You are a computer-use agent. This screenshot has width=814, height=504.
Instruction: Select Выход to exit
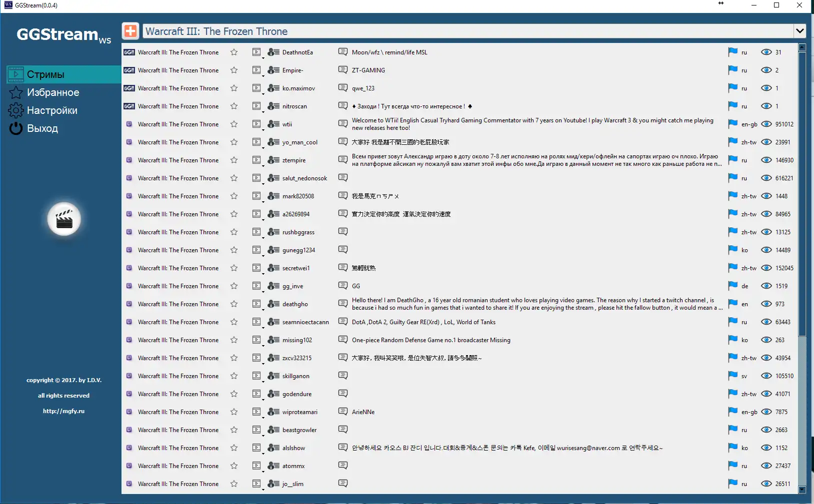[x=64, y=128]
